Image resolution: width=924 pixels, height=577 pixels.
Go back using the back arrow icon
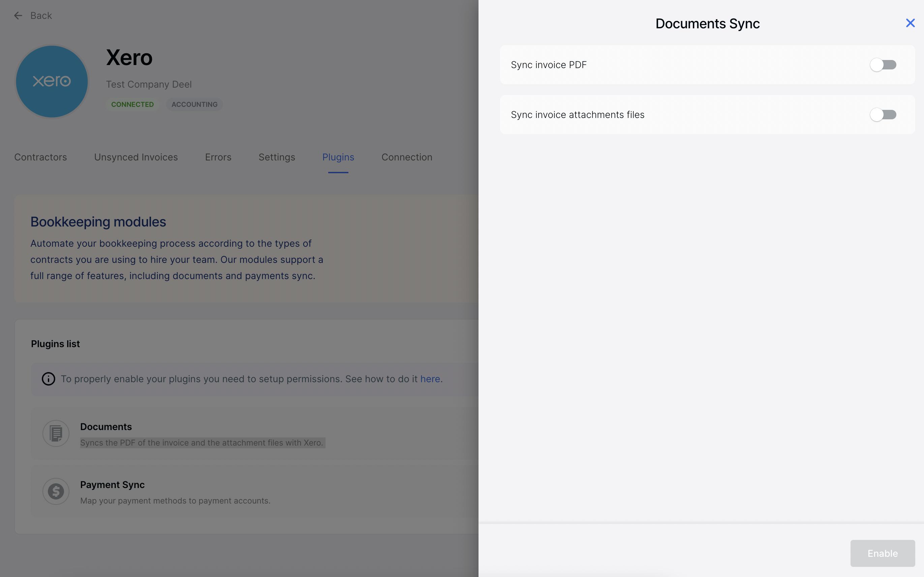point(18,16)
